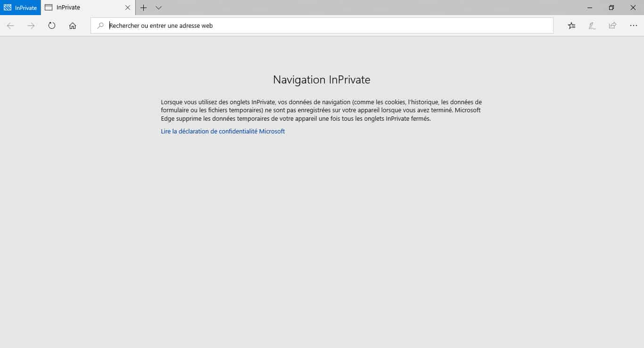Refresh the current page
This screenshot has height=348, width=644.
coord(52,26)
